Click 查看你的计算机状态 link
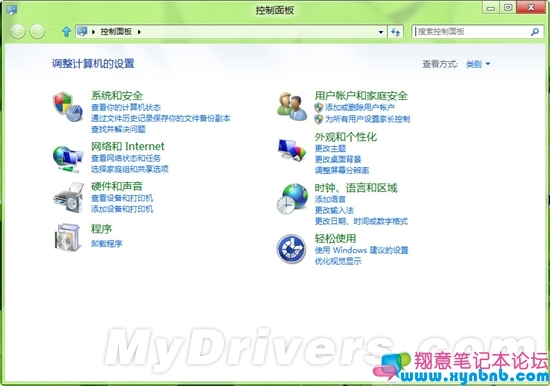 tap(126, 107)
